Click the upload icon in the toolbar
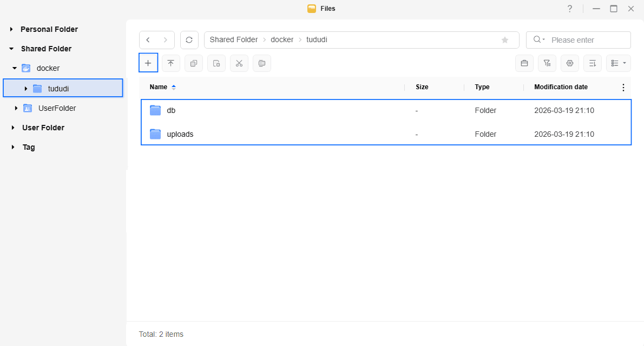644x346 pixels. [x=171, y=63]
